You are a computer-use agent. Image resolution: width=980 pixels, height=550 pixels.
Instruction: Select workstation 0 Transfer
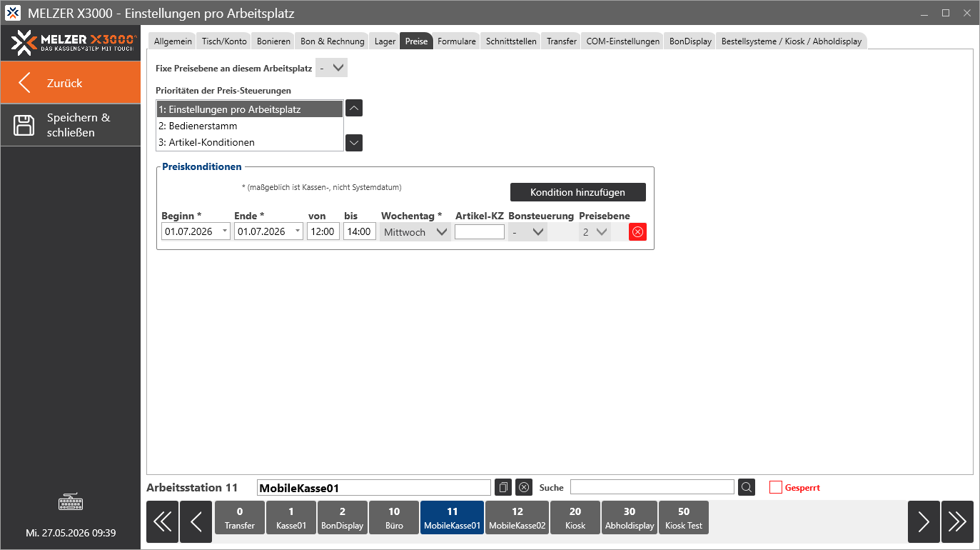[240, 519]
